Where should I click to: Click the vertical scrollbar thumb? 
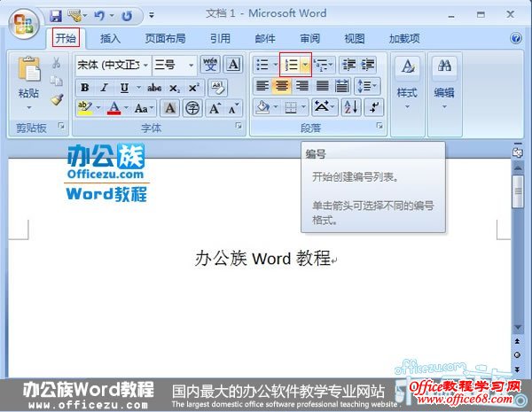pyautogui.click(x=518, y=191)
